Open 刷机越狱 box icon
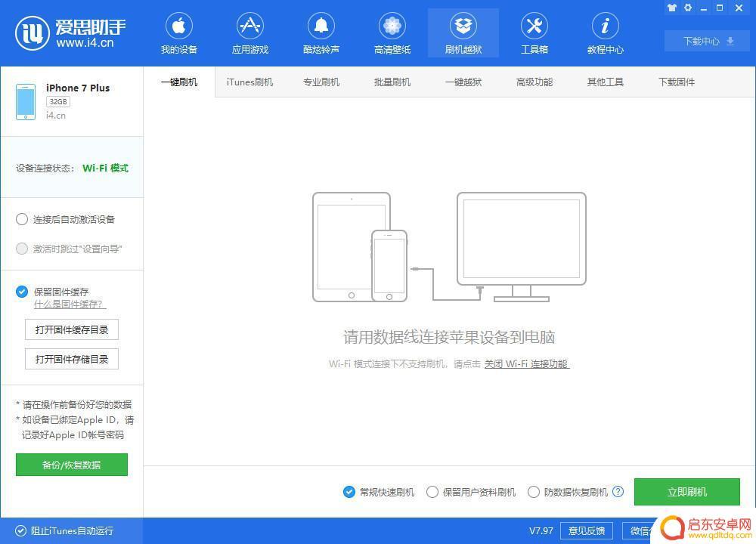 point(463,26)
